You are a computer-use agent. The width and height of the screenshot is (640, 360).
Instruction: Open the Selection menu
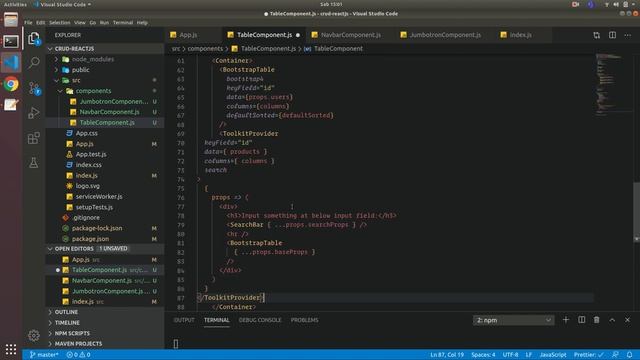60,23
